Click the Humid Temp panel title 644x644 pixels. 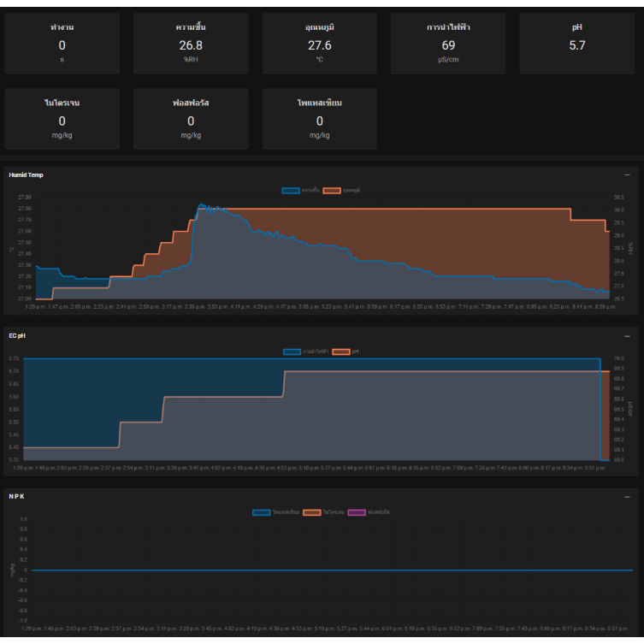click(x=26, y=174)
